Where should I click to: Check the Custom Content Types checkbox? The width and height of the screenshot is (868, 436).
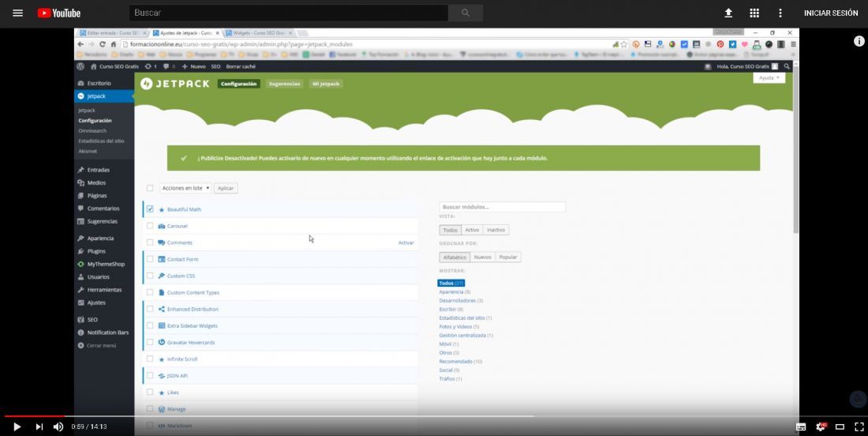click(x=150, y=292)
